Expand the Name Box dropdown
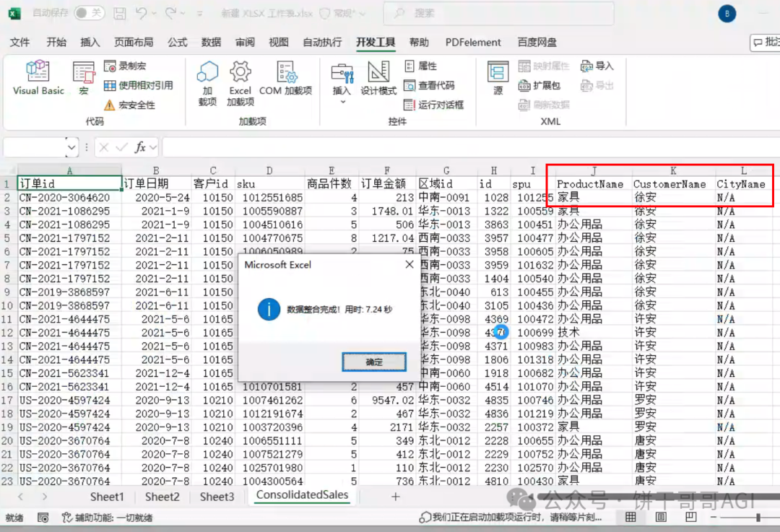 point(71,147)
